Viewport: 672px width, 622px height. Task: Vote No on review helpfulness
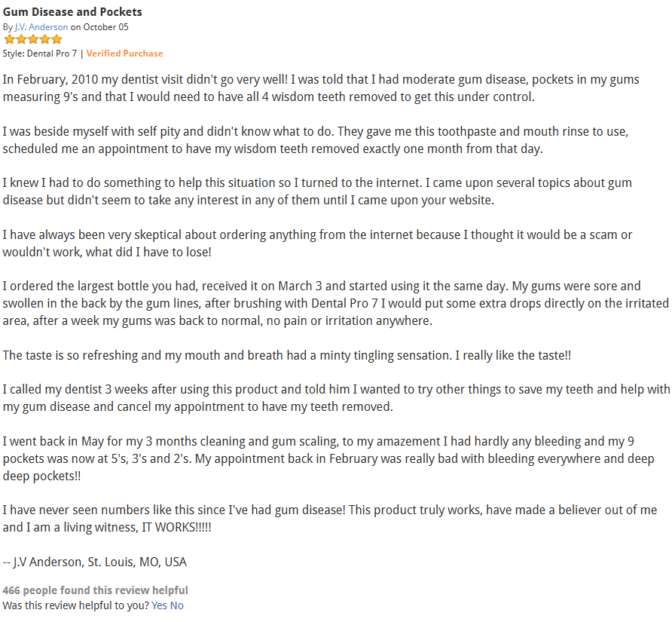click(x=177, y=605)
